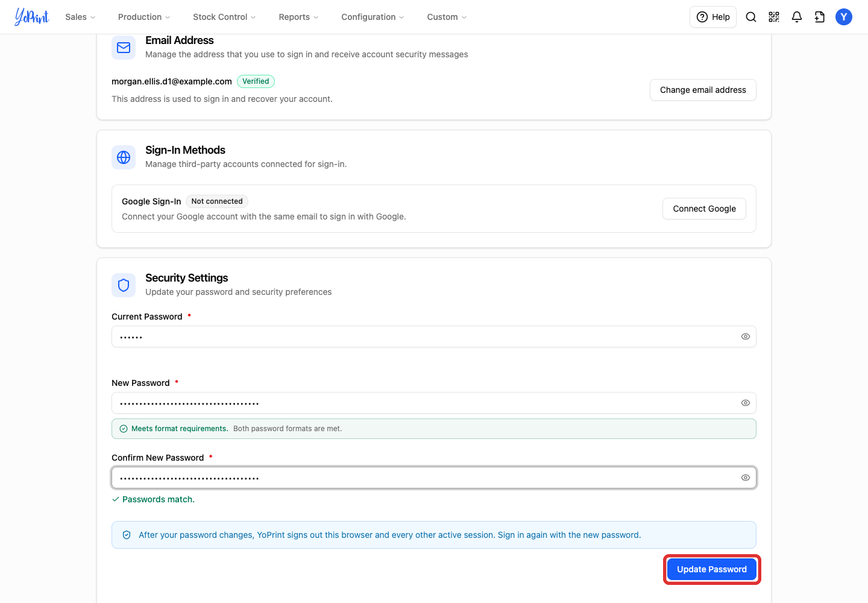Click the sign-out notice shield icon

(127, 535)
